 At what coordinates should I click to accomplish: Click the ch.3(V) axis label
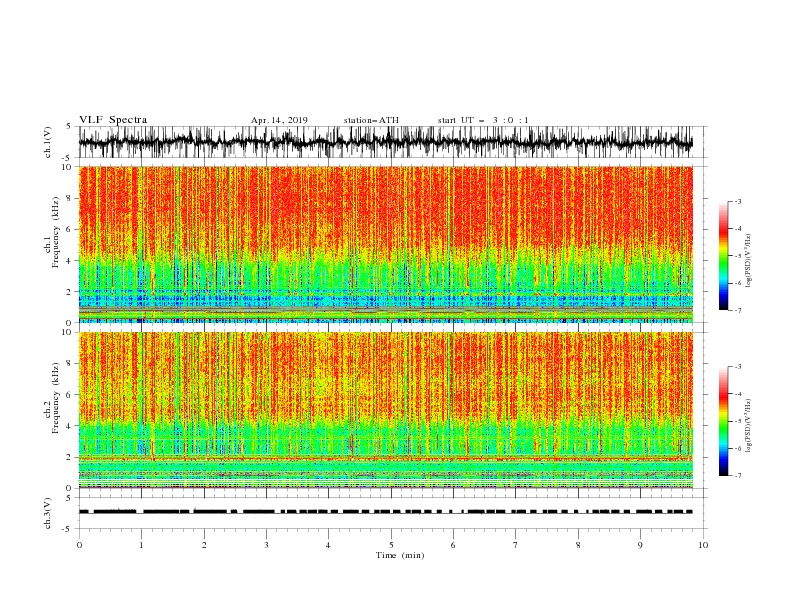click(48, 513)
